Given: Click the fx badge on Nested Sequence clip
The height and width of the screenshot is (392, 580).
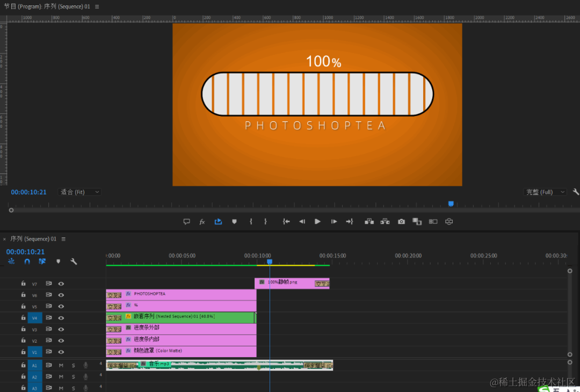Looking at the screenshot, I should [x=128, y=316].
